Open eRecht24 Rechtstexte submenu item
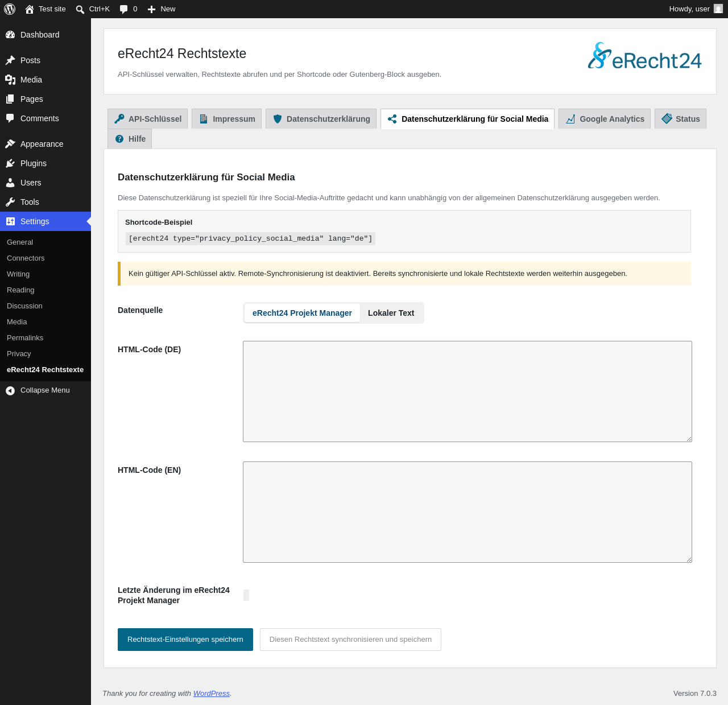728x705 pixels. 45,370
